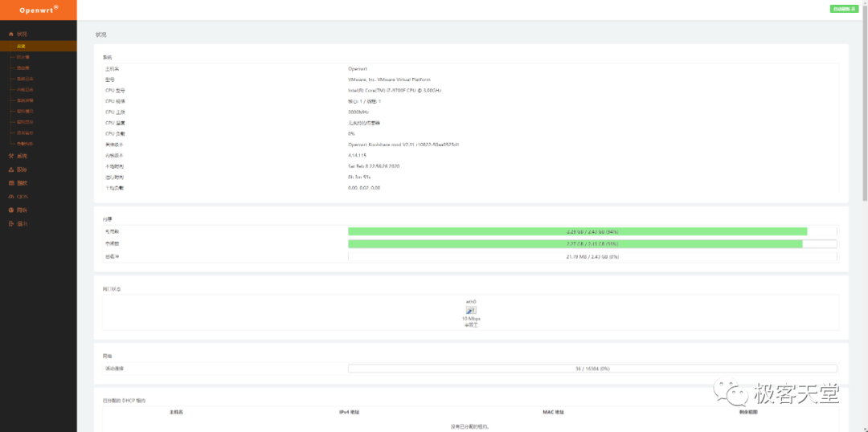Viewport: 868px width, 432px height.
Task: Click the "活动连接" active connections label
Action: tap(115, 369)
